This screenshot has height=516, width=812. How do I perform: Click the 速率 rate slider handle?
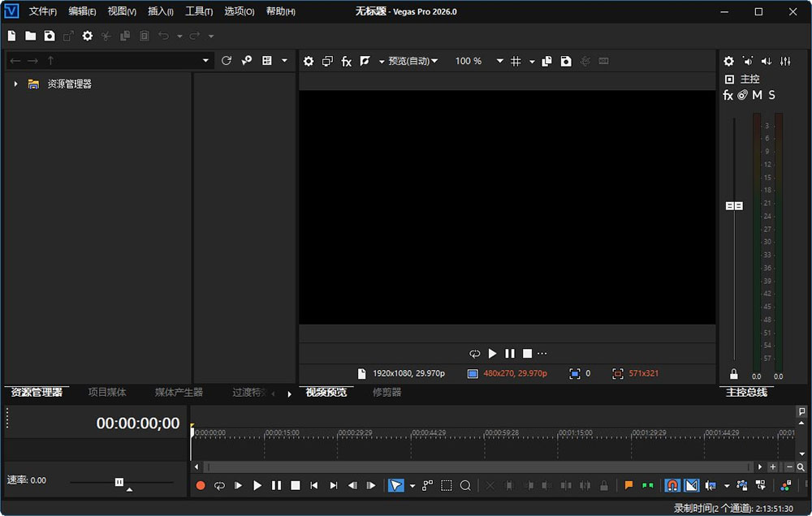tap(119, 480)
